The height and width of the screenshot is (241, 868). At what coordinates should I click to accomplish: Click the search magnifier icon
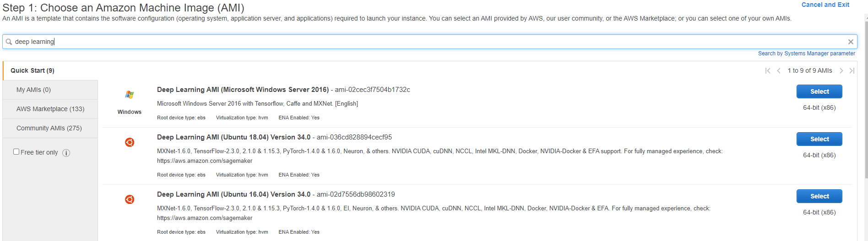point(9,42)
